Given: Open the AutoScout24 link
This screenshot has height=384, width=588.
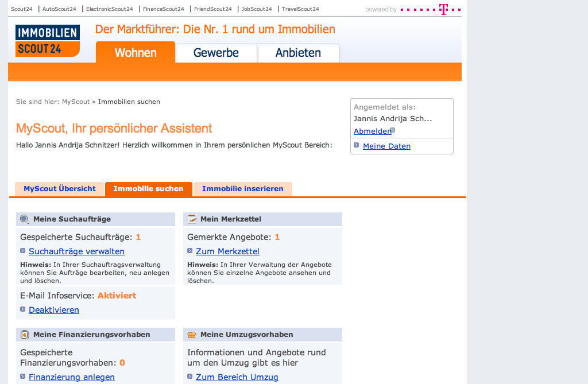Looking at the screenshot, I should 59,9.
